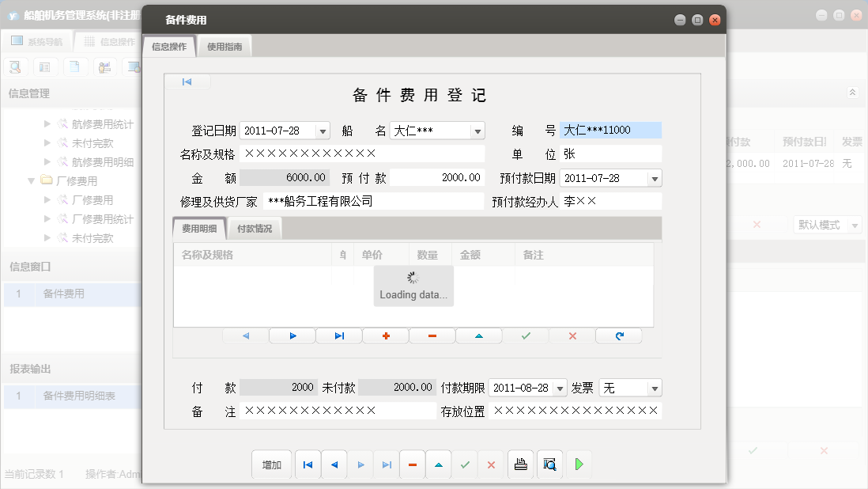The width and height of the screenshot is (868, 489).
Task: Click the 增加 button to add a record
Action: pos(271,464)
